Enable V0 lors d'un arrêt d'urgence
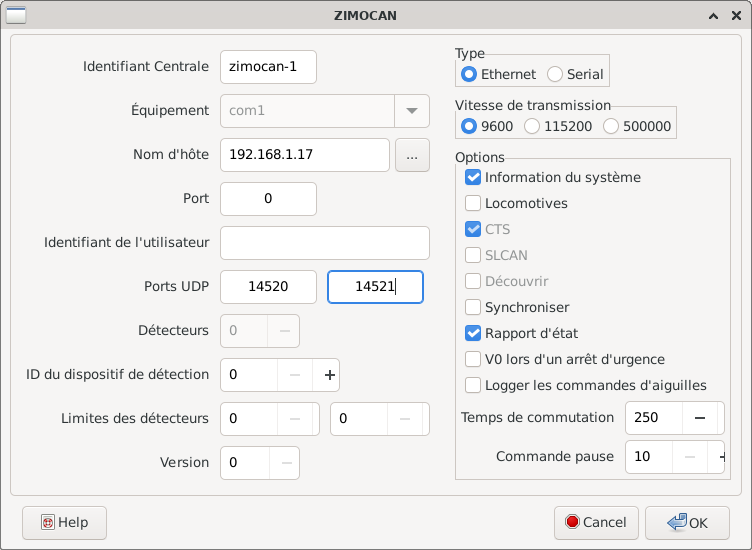 474,360
